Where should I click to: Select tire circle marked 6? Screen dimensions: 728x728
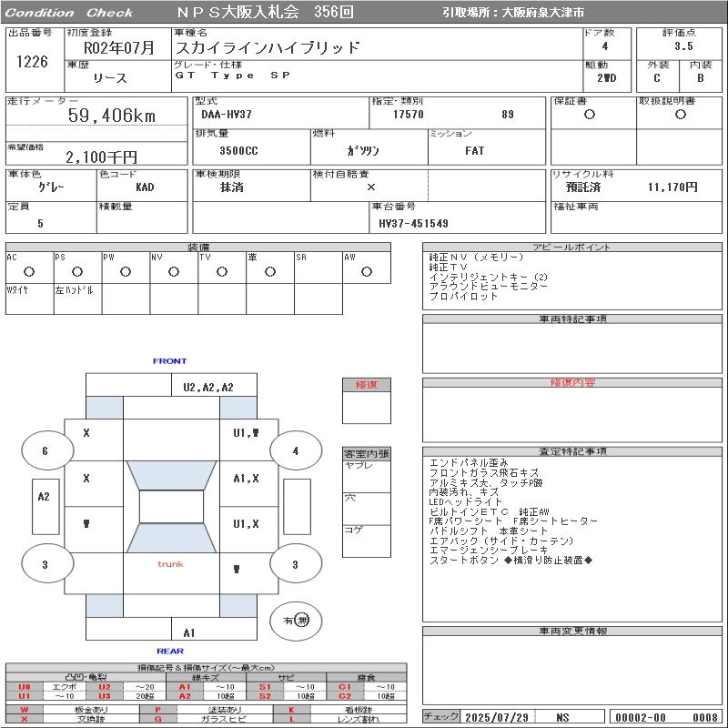(47, 450)
